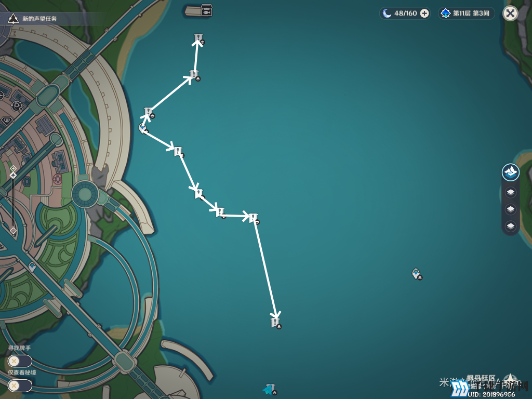Screen dimensions: 532x399
Task: Zoom out with the slider minus button
Action: tap(13, 231)
